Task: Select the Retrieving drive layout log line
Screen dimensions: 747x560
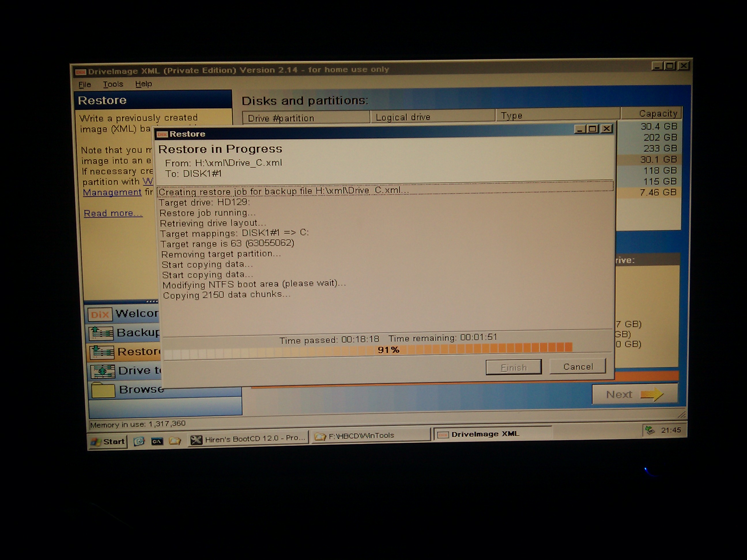Action: click(213, 223)
